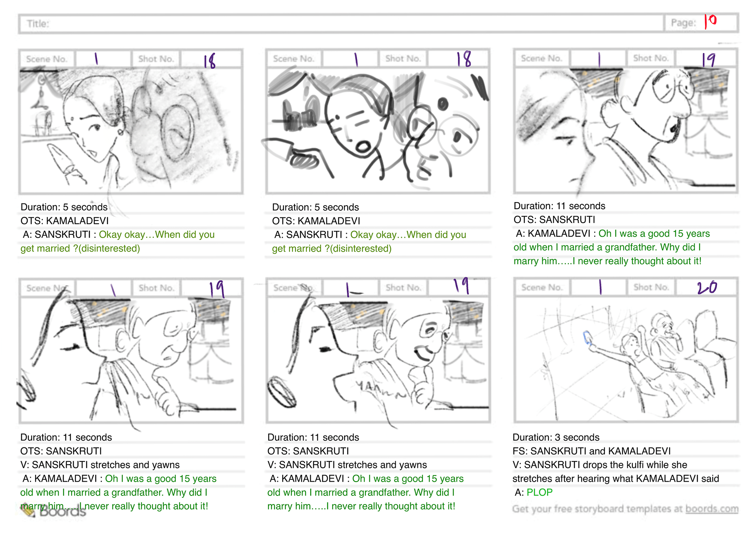Click the Boords logo at the bottom left
This screenshot has height=534, width=756.
pos(54,511)
